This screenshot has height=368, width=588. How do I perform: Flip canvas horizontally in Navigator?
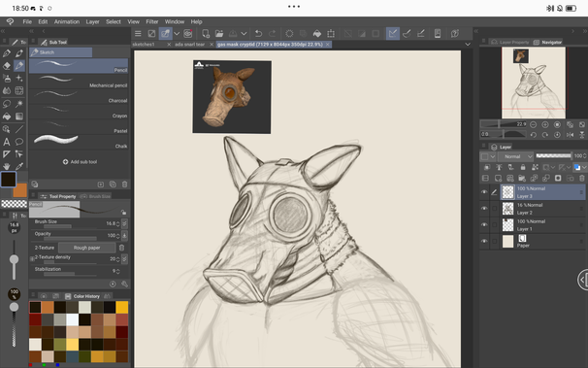point(570,135)
